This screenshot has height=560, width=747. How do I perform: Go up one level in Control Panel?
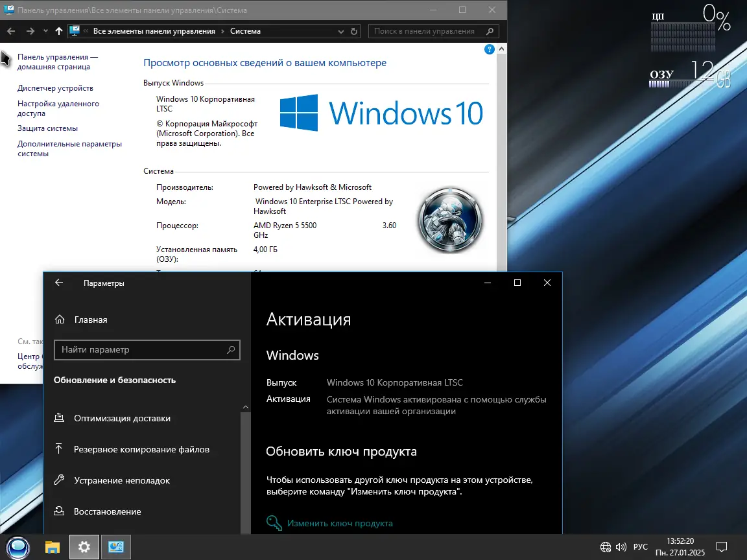click(x=58, y=31)
